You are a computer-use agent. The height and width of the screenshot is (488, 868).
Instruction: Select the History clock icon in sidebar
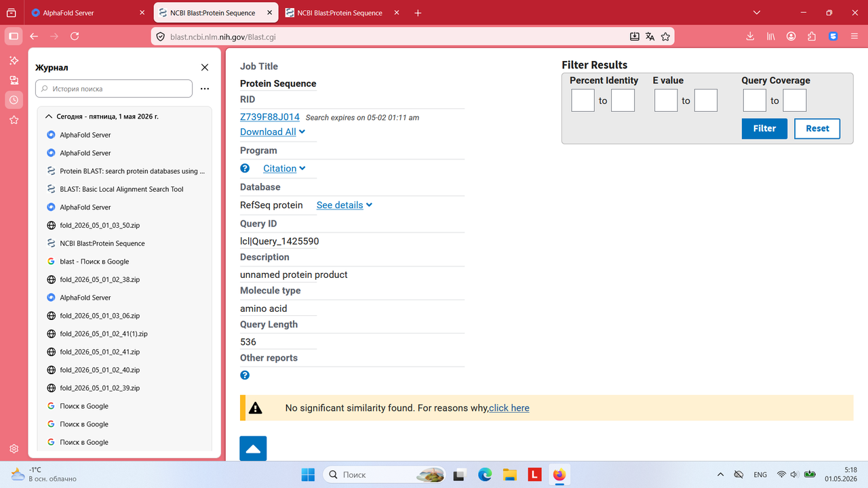pyautogui.click(x=14, y=100)
